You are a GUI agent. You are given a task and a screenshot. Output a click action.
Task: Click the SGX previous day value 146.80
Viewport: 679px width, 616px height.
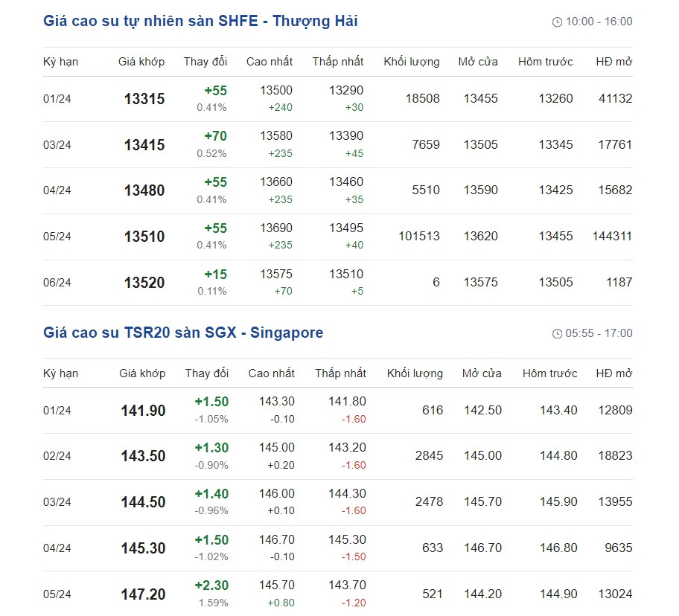pos(558,548)
